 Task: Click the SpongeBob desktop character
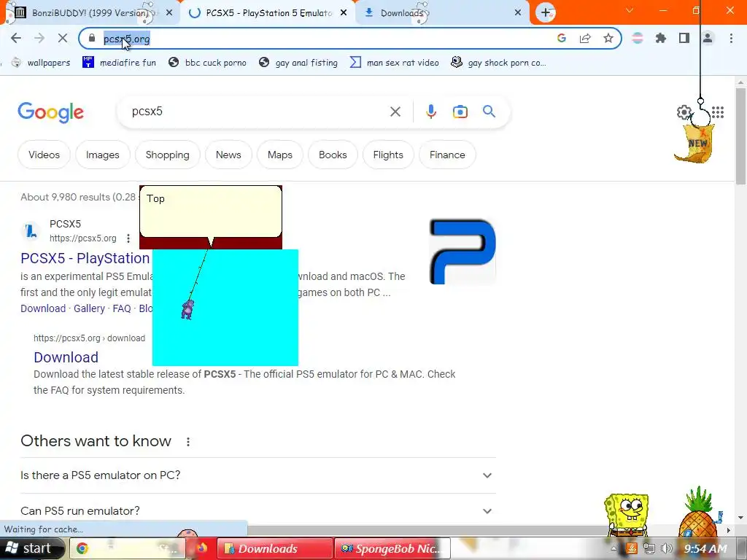[627, 514]
